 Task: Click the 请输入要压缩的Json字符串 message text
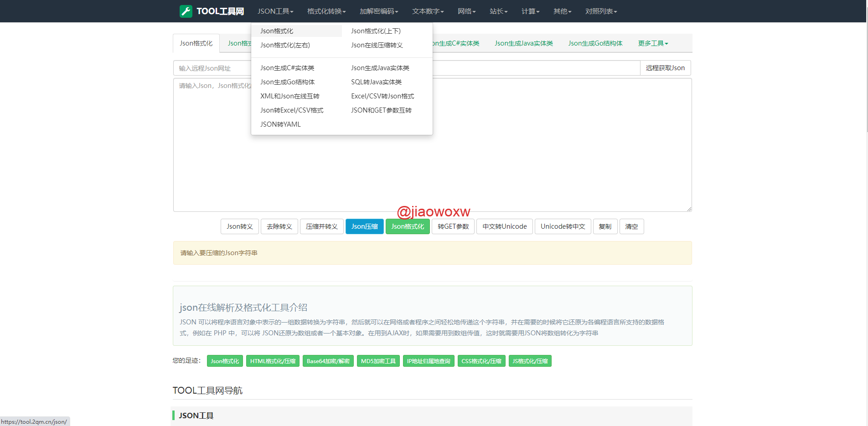click(219, 253)
